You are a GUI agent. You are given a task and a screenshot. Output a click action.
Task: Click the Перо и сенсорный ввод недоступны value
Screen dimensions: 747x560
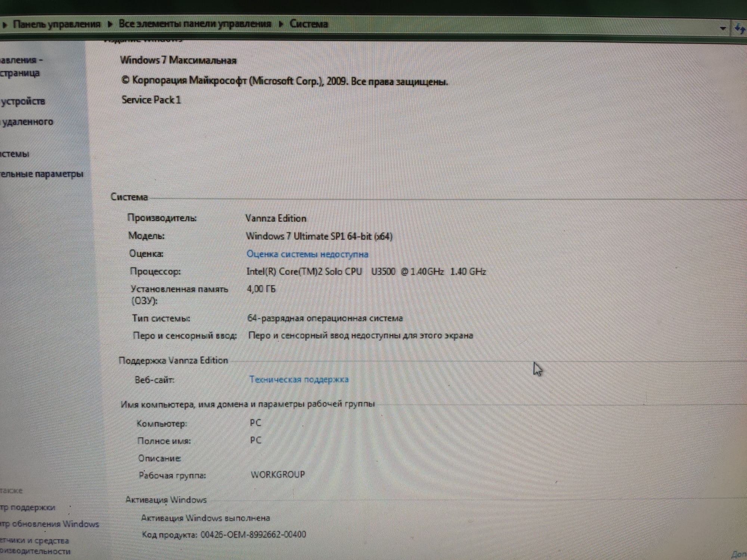tap(360, 335)
